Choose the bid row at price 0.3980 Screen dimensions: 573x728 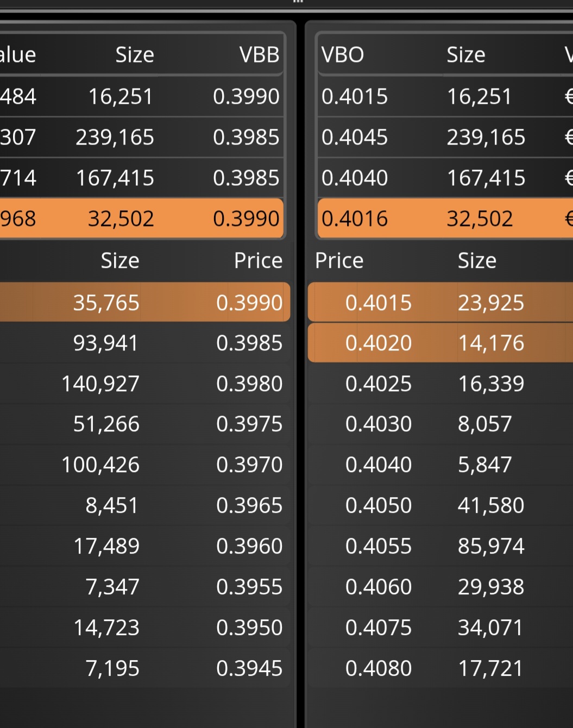click(144, 384)
